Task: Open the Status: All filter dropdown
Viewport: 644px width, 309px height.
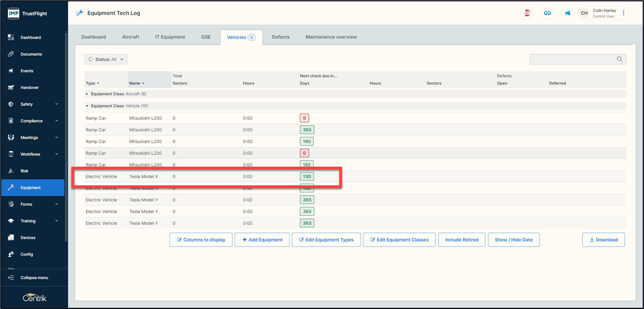Action: pos(106,59)
